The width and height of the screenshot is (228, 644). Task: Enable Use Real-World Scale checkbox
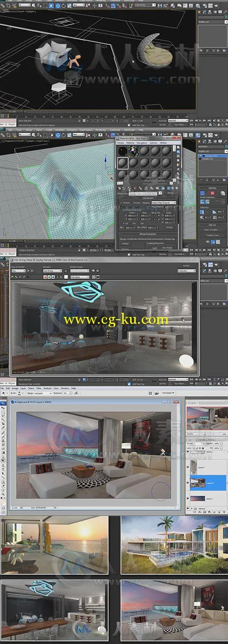pos(121,210)
